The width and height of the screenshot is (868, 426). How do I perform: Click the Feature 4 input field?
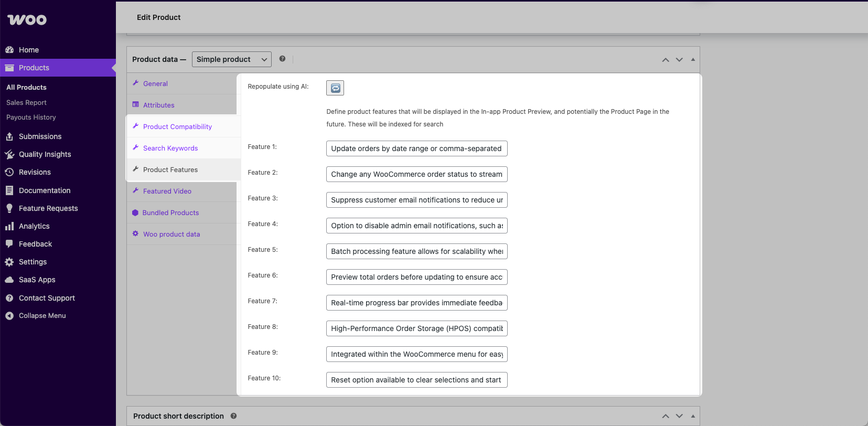pyautogui.click(x=417, y=226)
